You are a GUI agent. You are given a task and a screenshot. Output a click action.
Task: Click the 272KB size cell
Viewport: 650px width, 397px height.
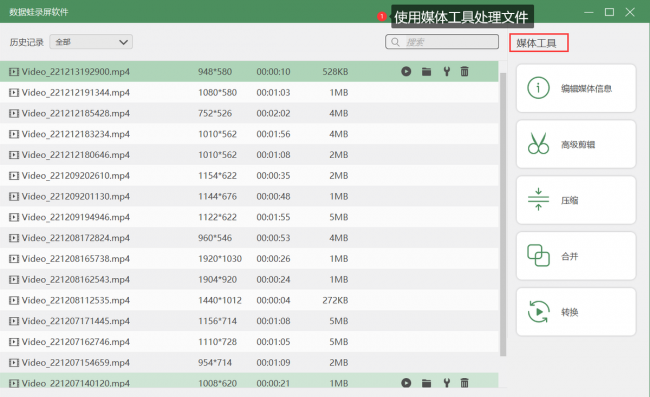(335, 300)
